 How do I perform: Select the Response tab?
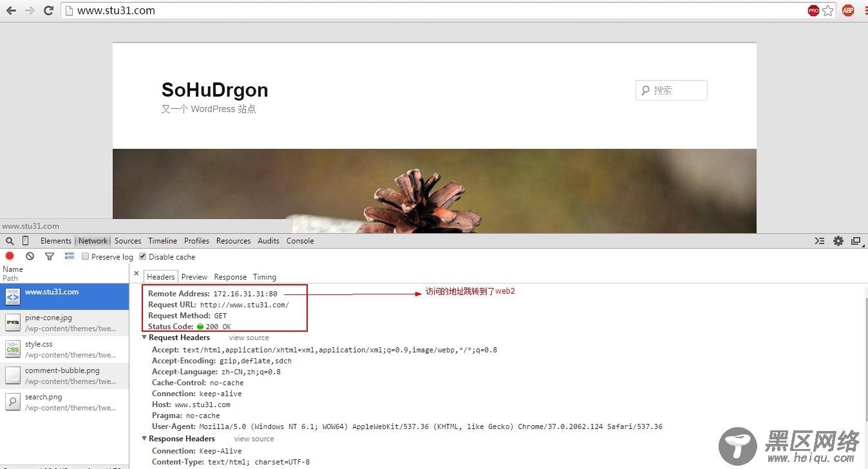point(231,277)
